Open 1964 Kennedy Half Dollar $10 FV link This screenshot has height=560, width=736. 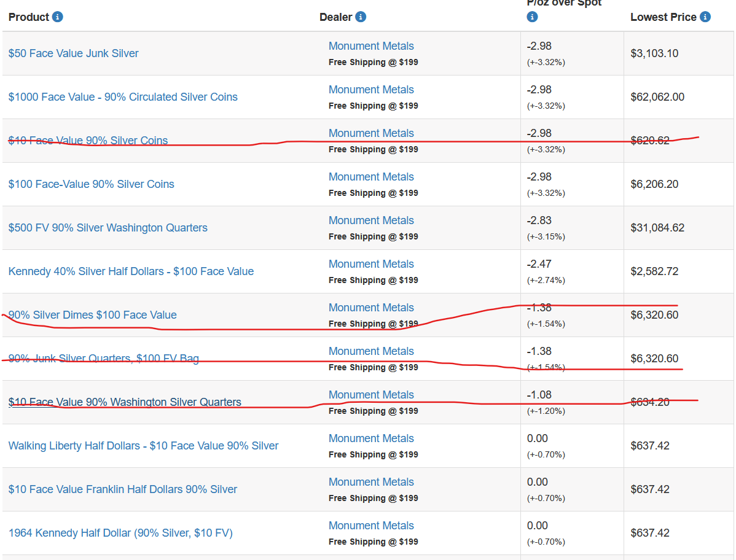(120, 533)
